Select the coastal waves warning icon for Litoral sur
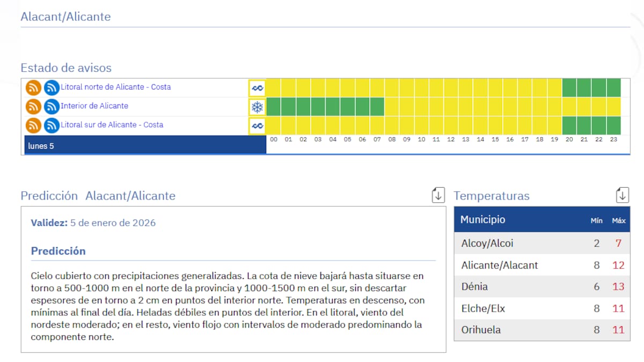The image size is (644, 362). click(x=257, y=125)
